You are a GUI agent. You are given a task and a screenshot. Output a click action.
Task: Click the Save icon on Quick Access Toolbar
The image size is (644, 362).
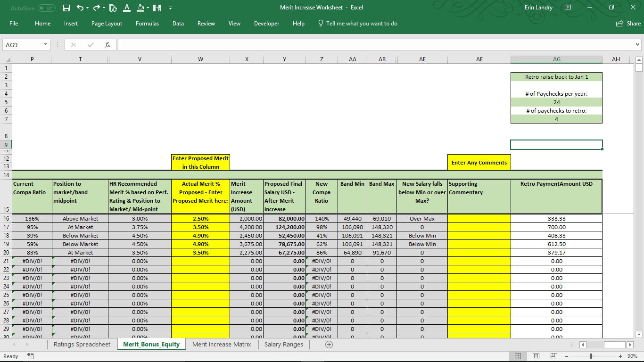66,8
